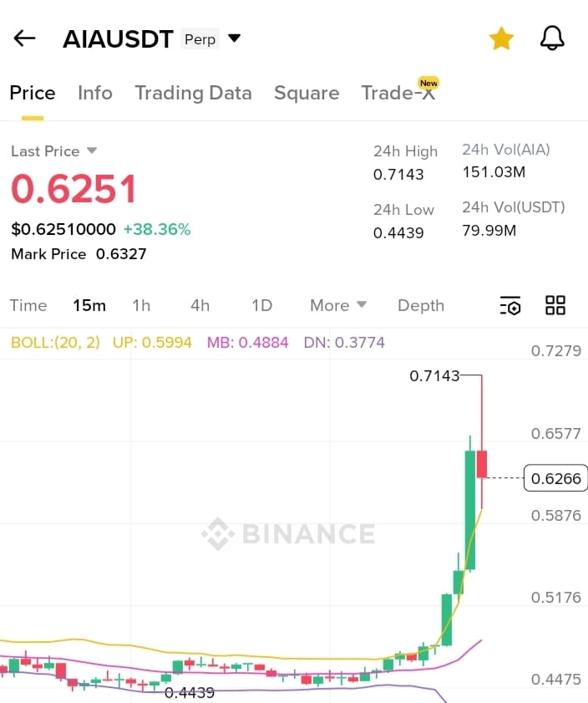Image resolution: width=588 pixels, height=703 pixels.
Task: Switch to the Trading Data tab
Action: click(x=194, y=94)
